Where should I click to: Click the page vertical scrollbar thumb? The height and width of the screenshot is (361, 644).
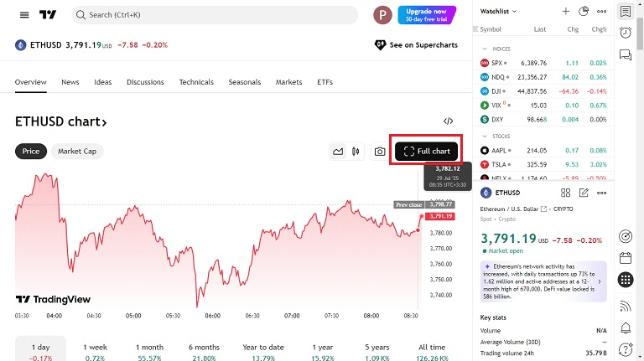click(x=640, y=34)
